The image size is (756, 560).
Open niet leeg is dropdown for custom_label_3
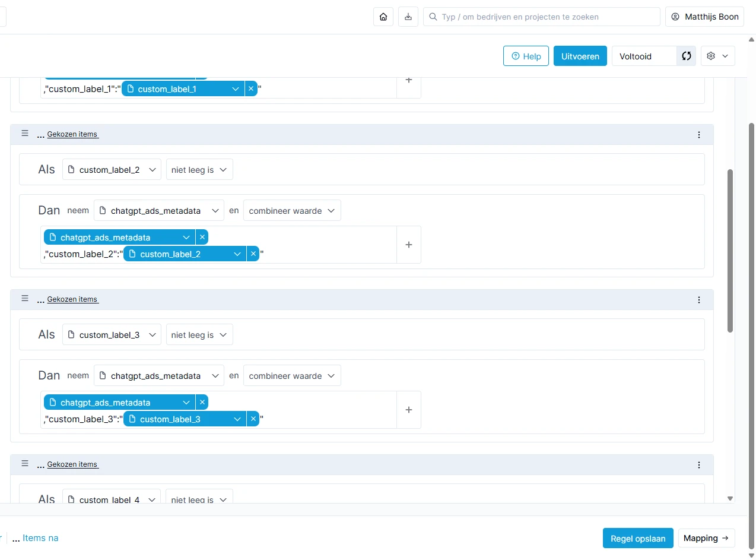click(199, 335)
